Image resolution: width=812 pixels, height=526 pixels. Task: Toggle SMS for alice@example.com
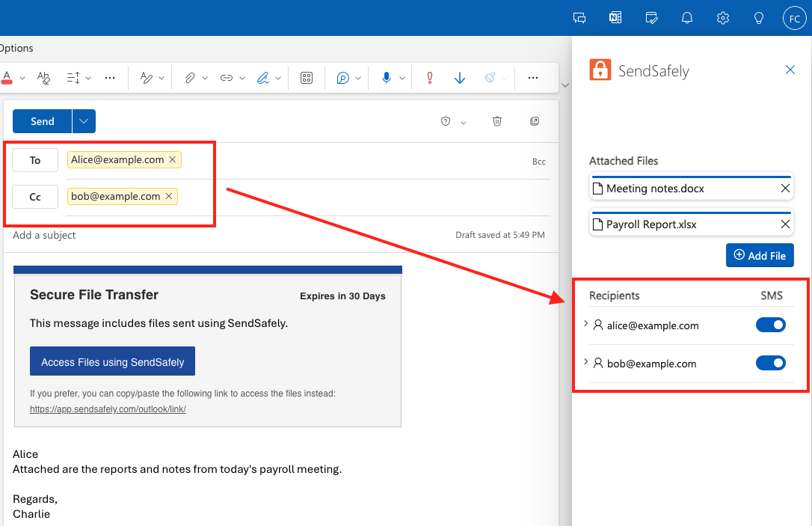click(771, 325)
